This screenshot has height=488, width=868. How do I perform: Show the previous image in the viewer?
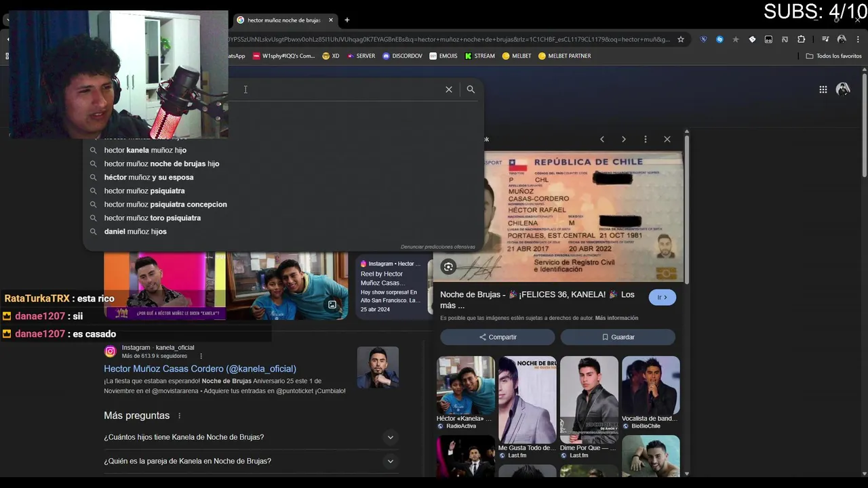[x=601, y=139]
